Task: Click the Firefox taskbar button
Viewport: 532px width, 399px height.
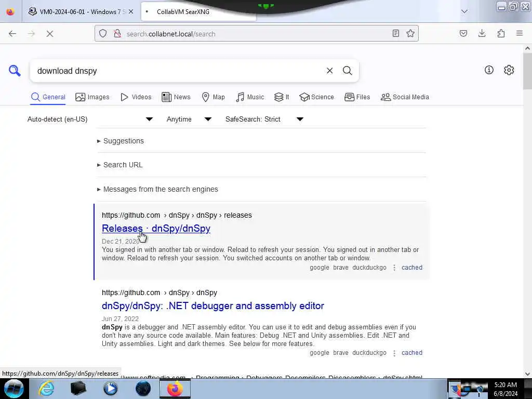Action: [x=175, y=389]
